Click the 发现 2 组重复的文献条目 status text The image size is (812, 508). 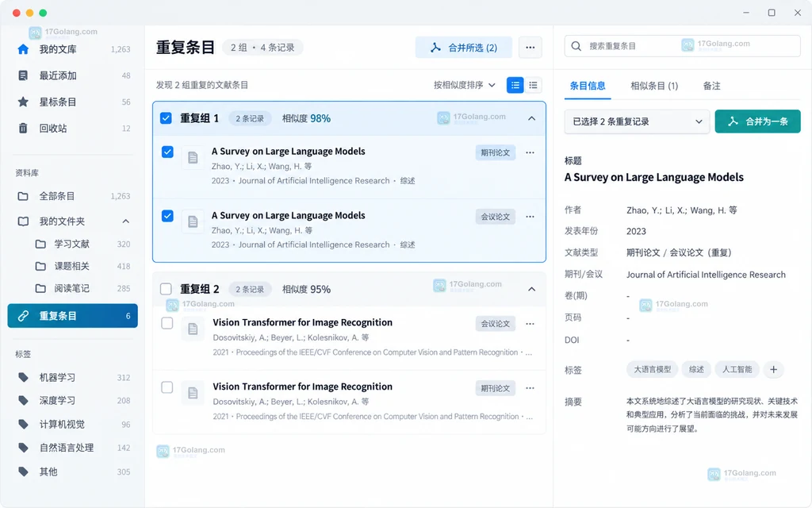(202, 85)
